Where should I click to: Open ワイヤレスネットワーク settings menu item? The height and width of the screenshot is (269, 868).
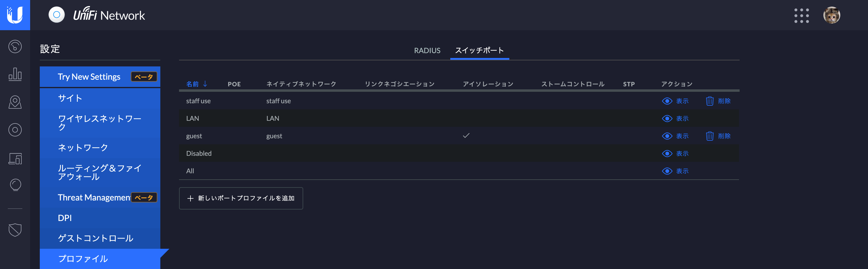(100, 123)
